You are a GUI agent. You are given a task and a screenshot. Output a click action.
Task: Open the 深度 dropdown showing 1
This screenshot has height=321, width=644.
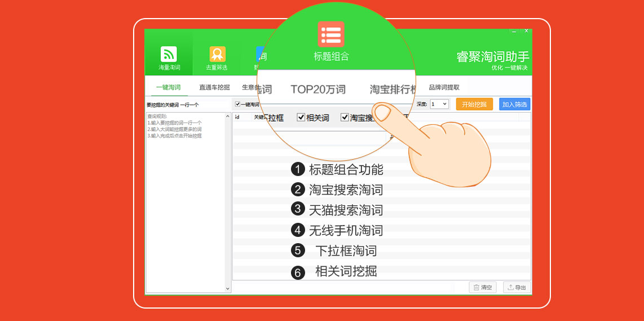pyautogui.click(x=439, y=104)
